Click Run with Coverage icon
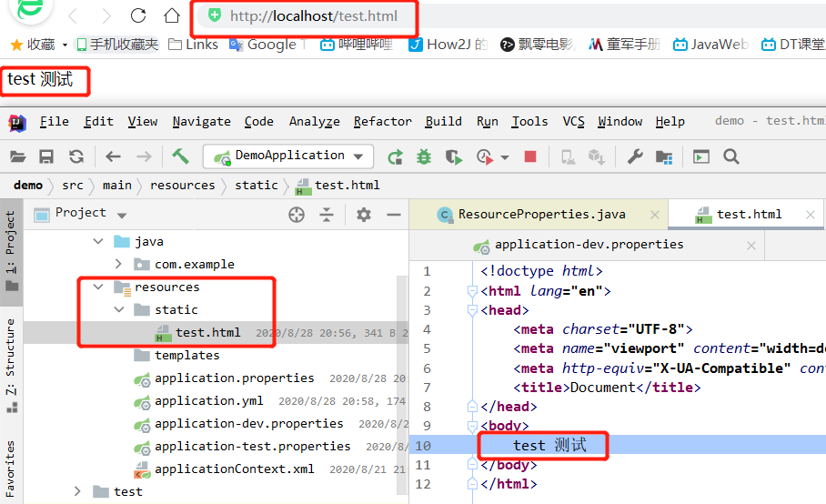This screenshot has width=826, height=504. [453, 156]
